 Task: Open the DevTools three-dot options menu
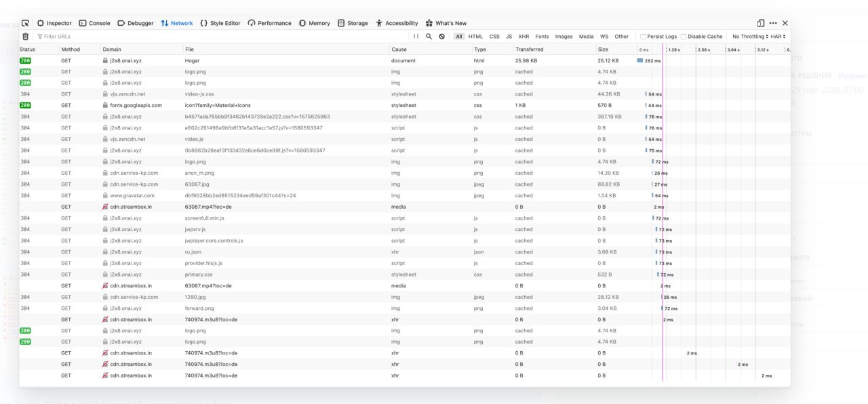[773, 23]
